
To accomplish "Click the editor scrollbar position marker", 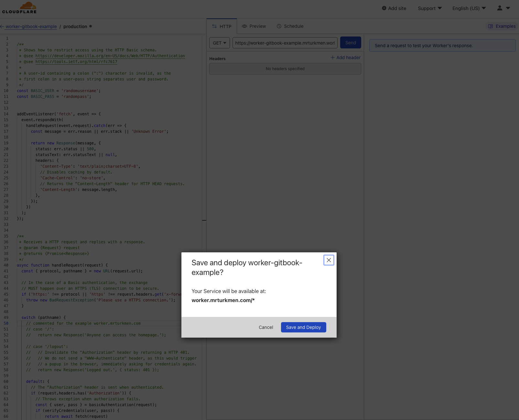I will point(204,220).
